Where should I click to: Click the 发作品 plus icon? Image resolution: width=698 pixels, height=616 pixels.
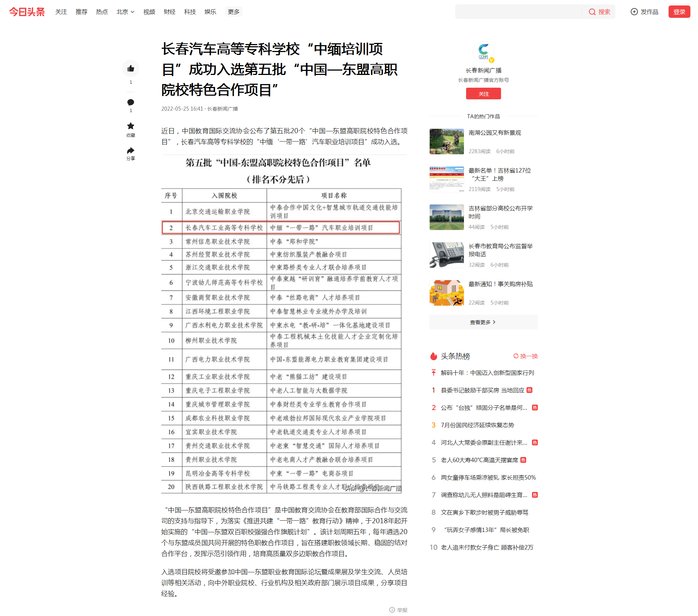pos(634,12)
